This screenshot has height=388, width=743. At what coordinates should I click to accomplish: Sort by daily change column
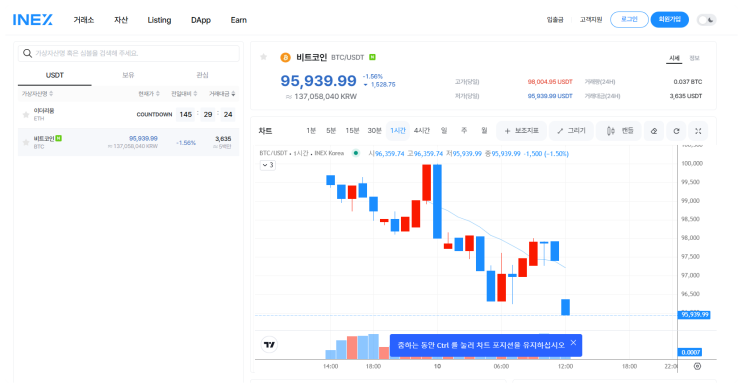click(x=184, y=94)
